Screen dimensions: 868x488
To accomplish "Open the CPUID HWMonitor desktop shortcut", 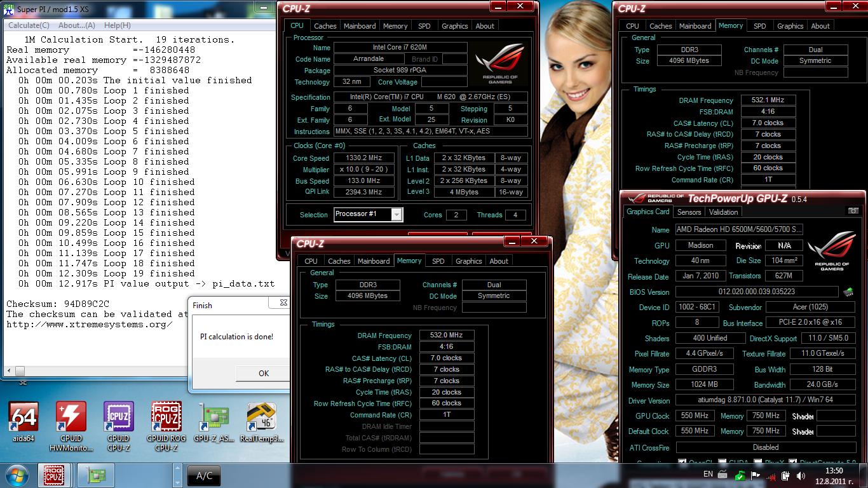I will (71, 426).
